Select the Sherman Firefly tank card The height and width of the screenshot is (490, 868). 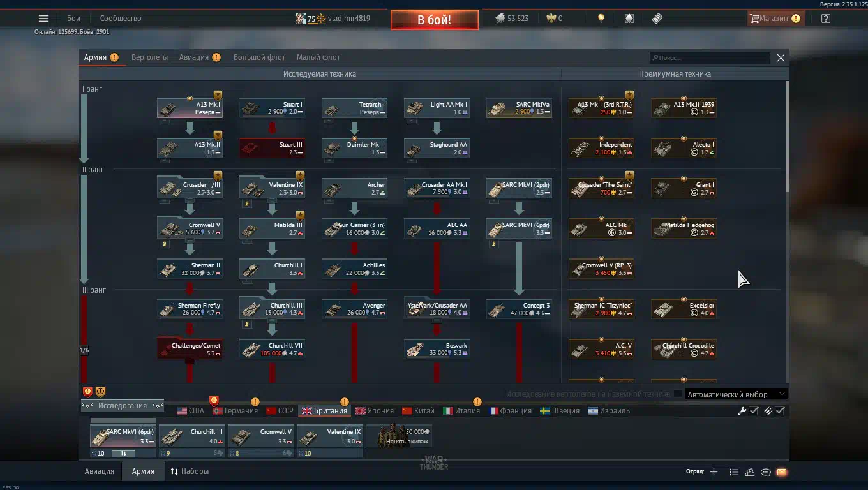(190, 309)
